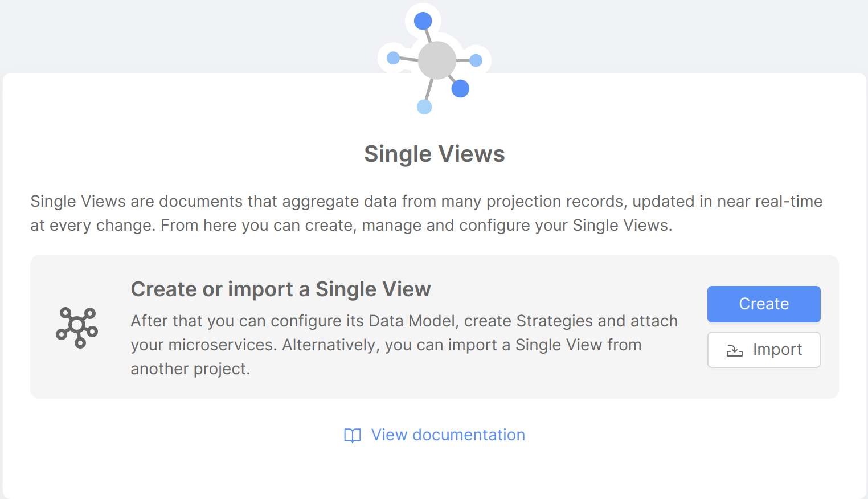Click the gray central hub of the illustration
868x499 pixels.
[436, 60]
